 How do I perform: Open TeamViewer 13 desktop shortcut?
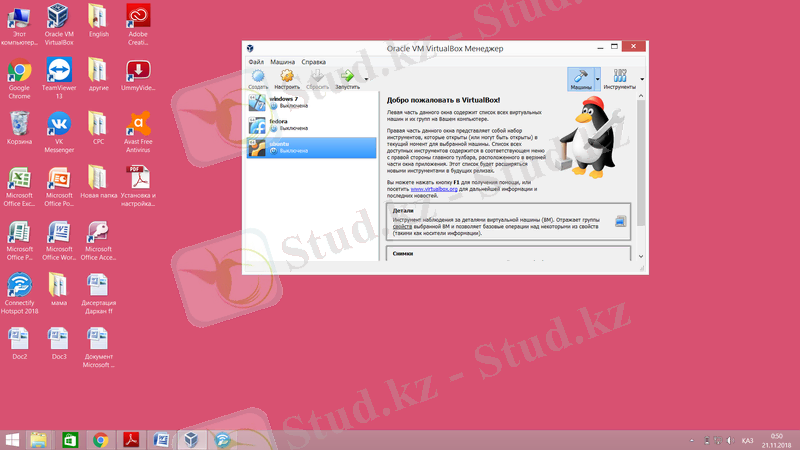point(59,78)
